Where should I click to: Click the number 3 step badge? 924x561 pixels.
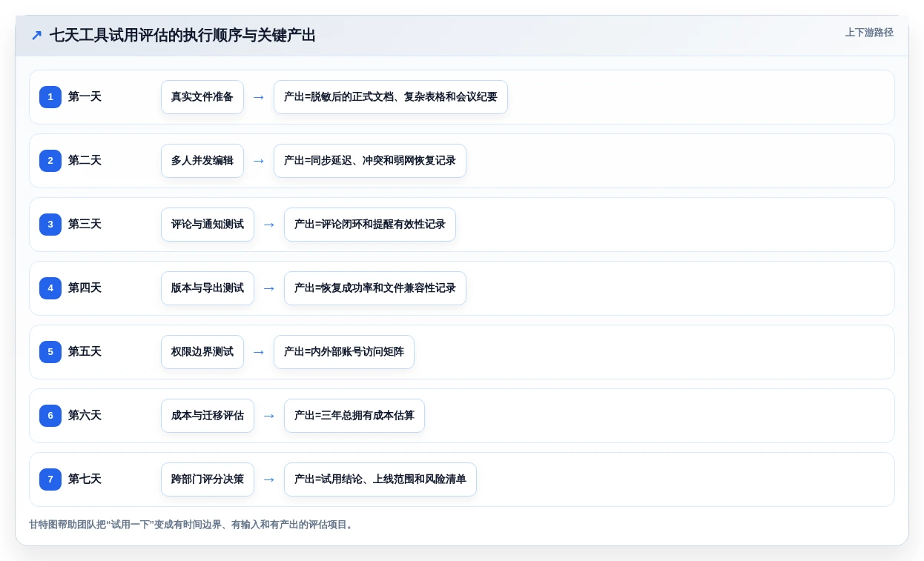coord(50,225)
